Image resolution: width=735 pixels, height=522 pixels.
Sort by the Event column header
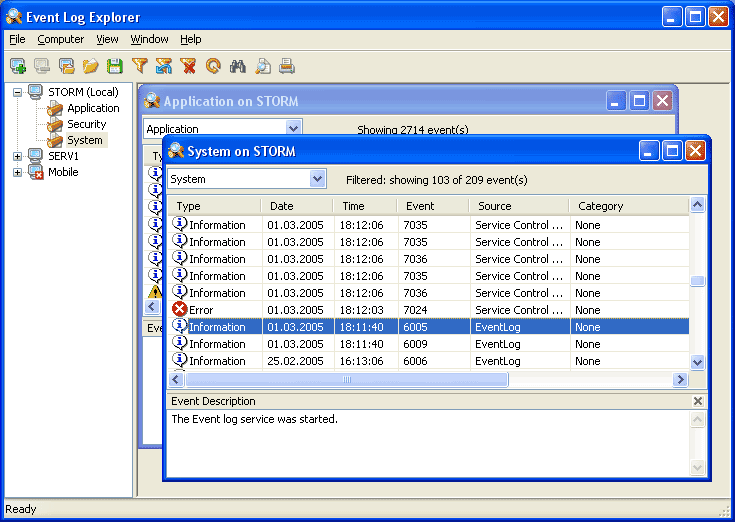point(433,206)
